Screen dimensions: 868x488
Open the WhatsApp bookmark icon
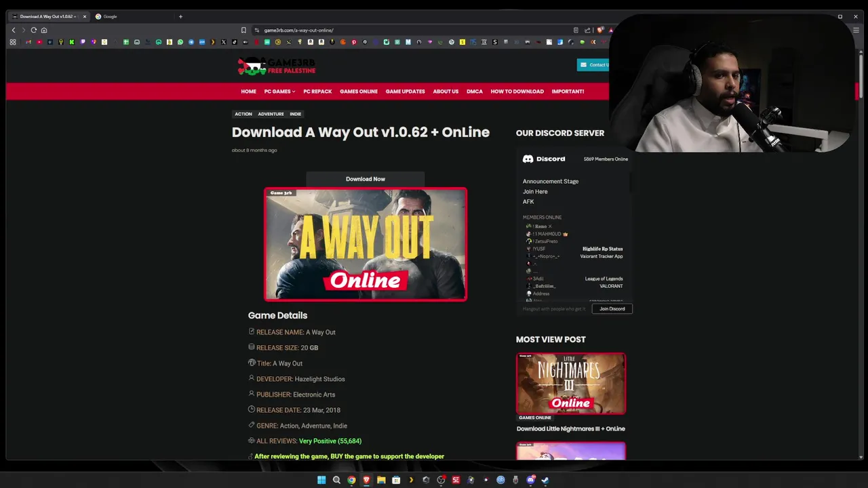(x=180, y=42)
